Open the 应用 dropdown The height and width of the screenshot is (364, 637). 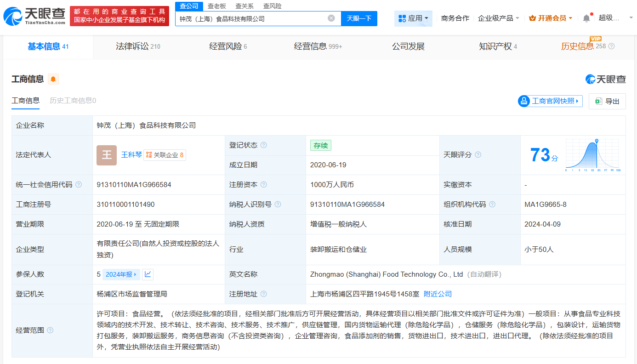click(413, 18)
